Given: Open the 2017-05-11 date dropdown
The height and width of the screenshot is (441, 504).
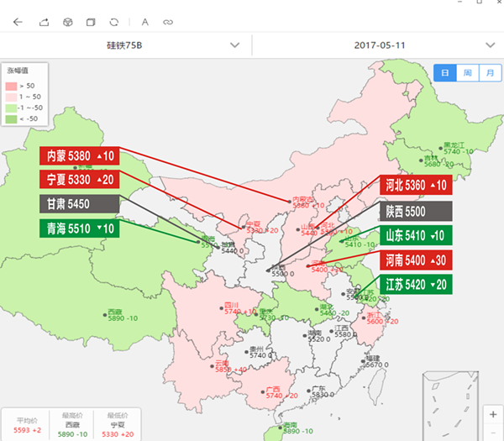Looking at the screenshot, I should pyautogui.click(x=378, y=45).
